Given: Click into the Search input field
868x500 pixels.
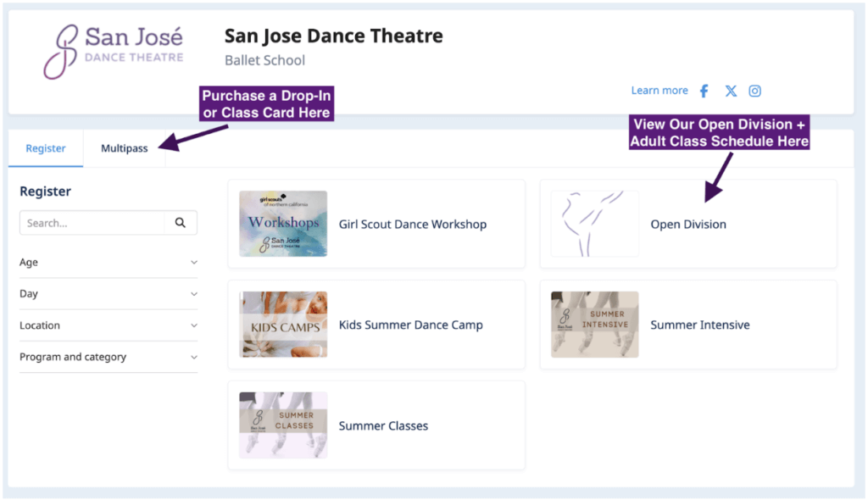Looking at the screenshot, I should click(x=92, y=223).
